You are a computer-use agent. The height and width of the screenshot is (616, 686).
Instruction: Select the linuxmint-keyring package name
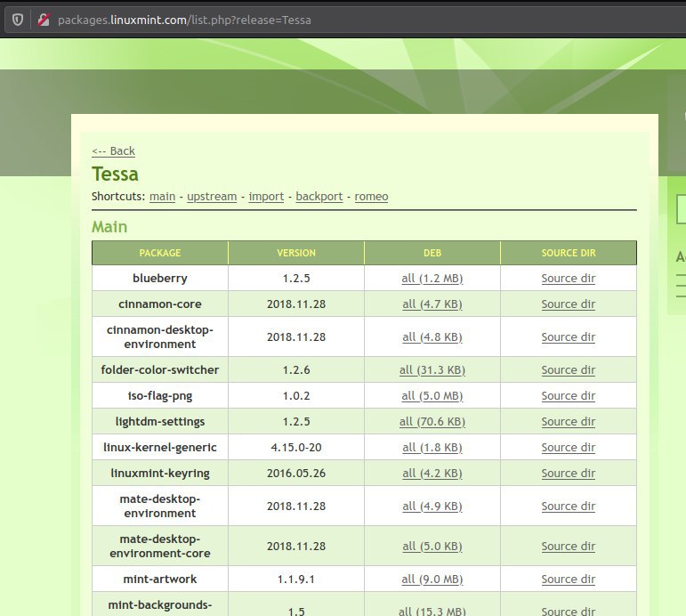[x=159, y=473]
